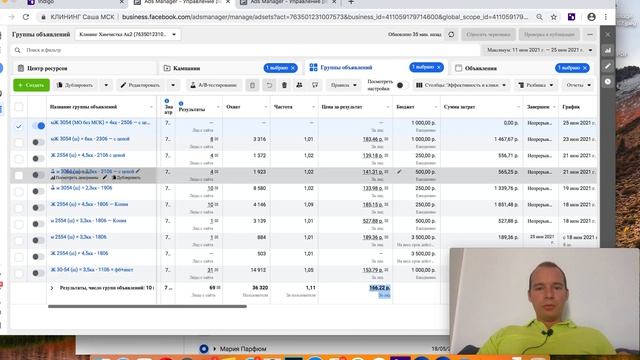Toggle on the Ж 30-54 3,5кк - 1106 ad set
This screenshot has width=640, height=360.
(x=38, y=273)
